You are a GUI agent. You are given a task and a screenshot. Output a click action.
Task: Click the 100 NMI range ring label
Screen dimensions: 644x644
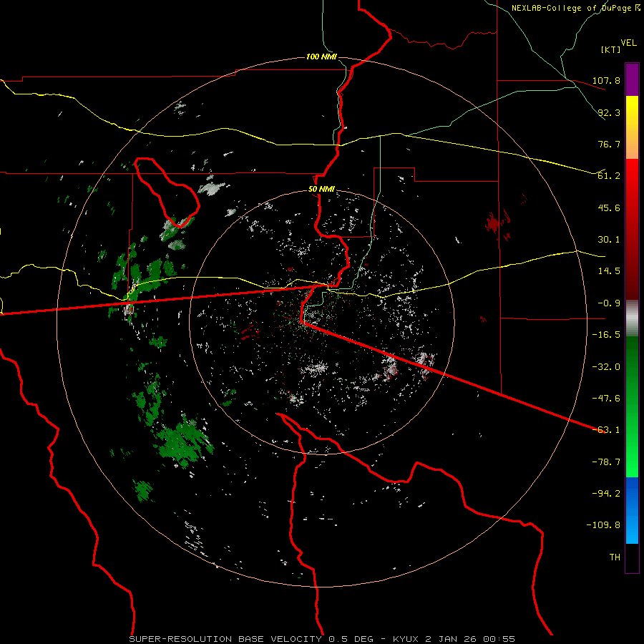click(321, 57)
